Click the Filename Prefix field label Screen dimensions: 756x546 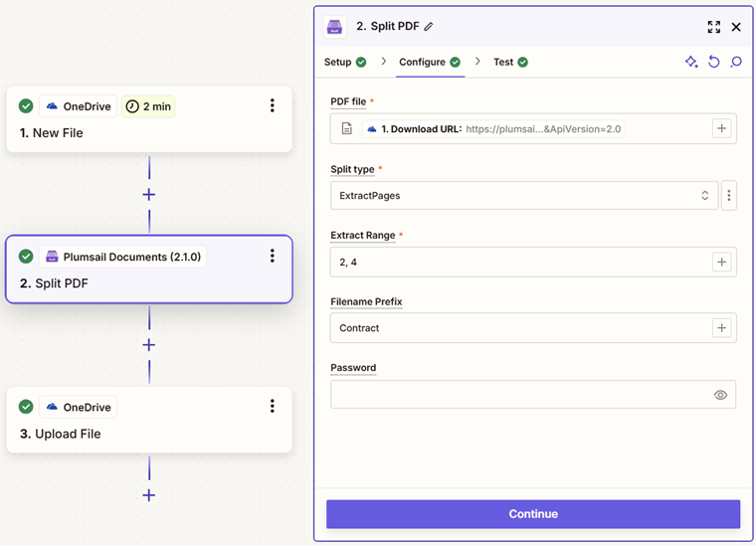[x=366, y=301]
